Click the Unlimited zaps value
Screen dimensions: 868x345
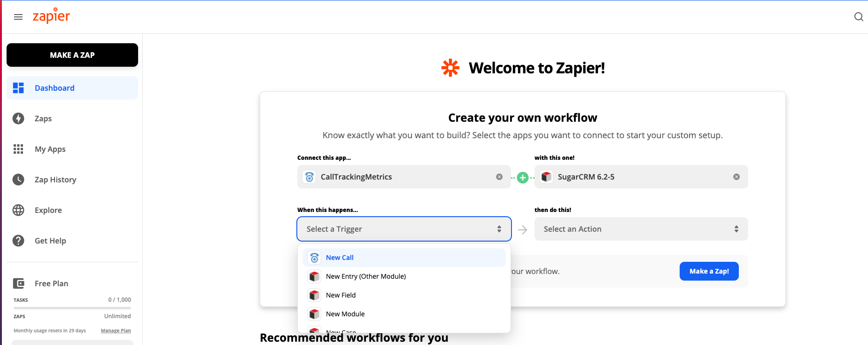pos(117,316)
